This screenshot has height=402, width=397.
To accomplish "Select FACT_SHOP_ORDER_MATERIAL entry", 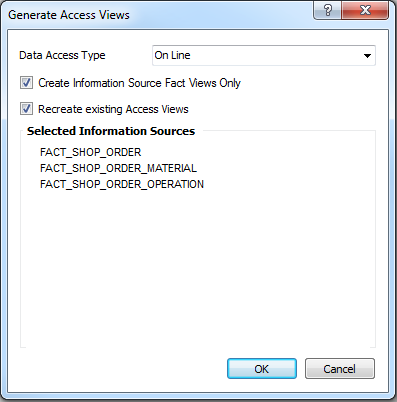I will (118, 168).
